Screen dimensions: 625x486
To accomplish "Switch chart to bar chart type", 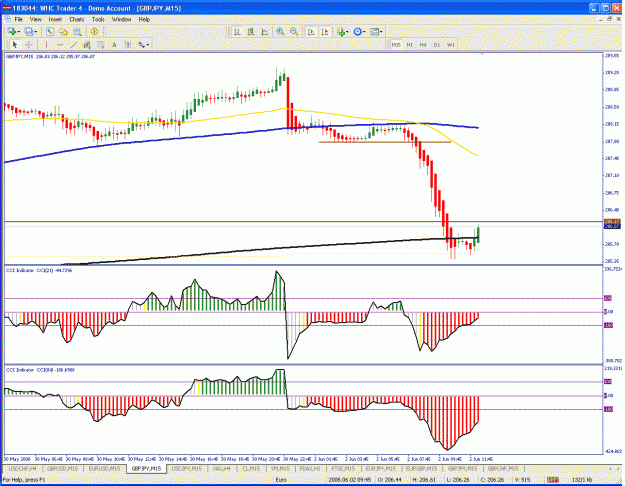I will pyautogui.click(x=237, y=31).
